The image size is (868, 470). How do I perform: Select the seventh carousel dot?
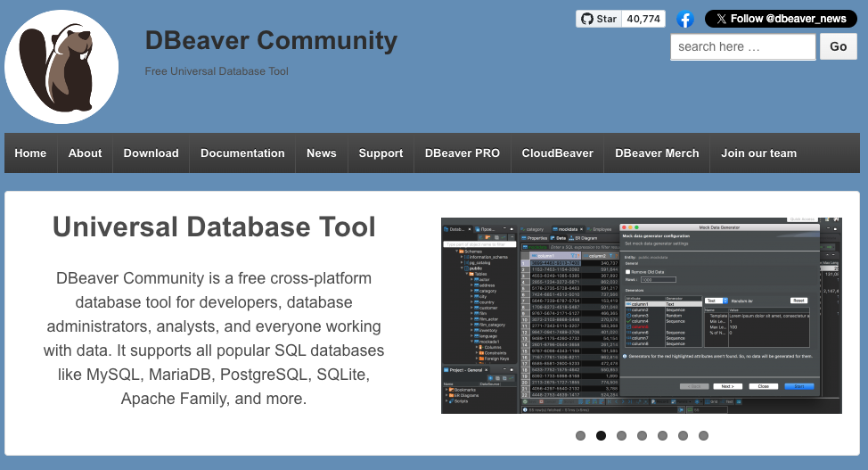pyautogui.click(x=703, y=435)
